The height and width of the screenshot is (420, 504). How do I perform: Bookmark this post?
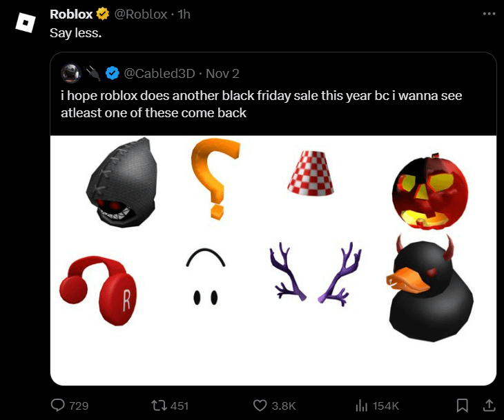463,405
